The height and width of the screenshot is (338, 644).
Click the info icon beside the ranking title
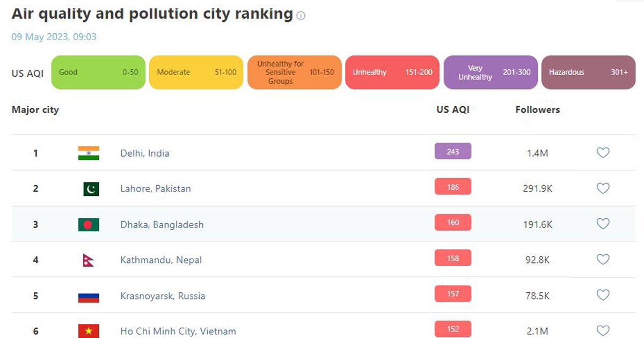coord(301,16)
